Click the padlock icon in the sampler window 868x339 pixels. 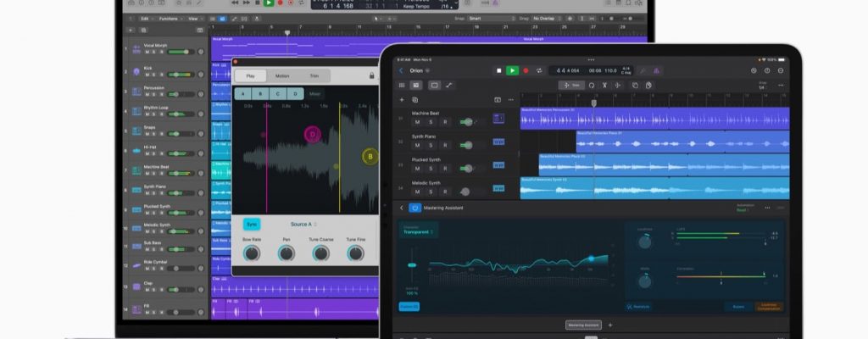point(371,75)
